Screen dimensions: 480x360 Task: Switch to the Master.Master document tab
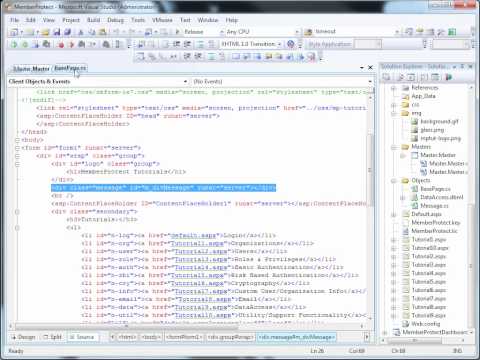31,69
